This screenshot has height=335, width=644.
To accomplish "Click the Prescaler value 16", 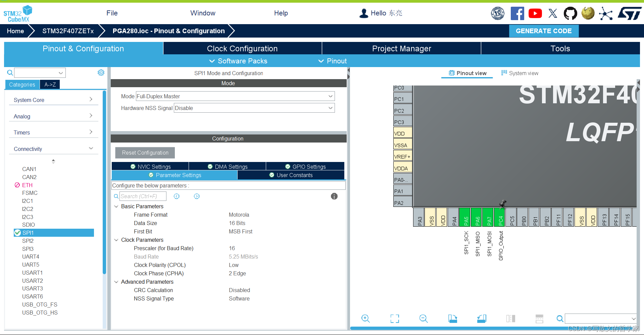I will pos(232,248).
